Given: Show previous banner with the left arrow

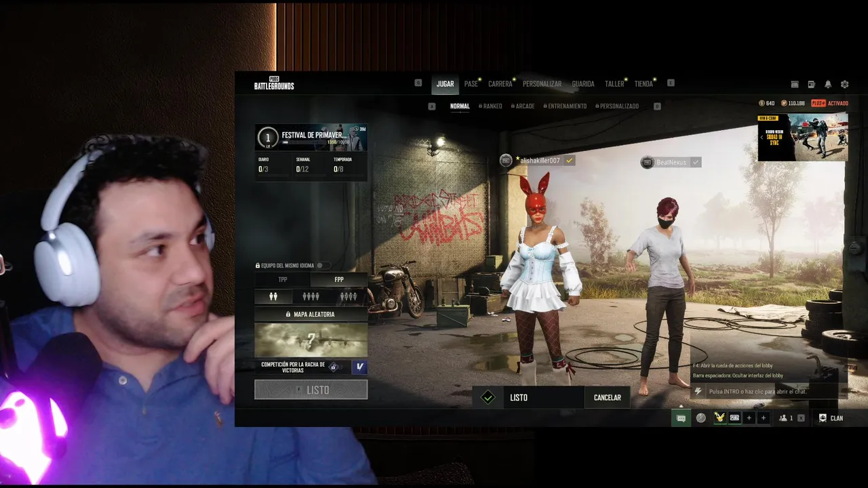Looking at the screenshot, I should (x=762, y=137).
